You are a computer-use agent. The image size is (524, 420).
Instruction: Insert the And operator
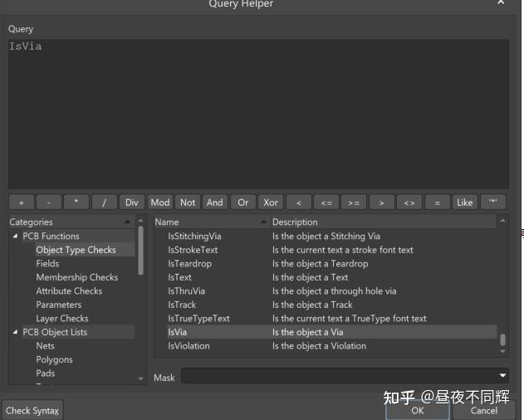click(215, 203)
